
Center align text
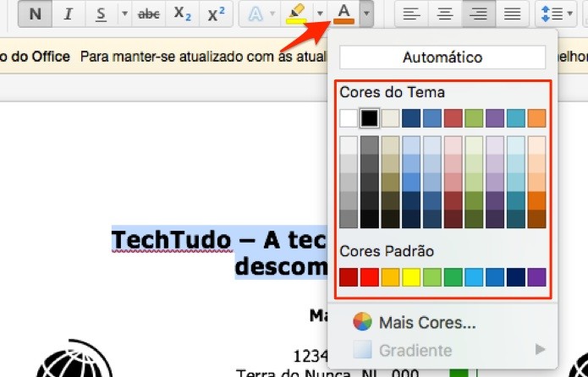coord(445,14)
